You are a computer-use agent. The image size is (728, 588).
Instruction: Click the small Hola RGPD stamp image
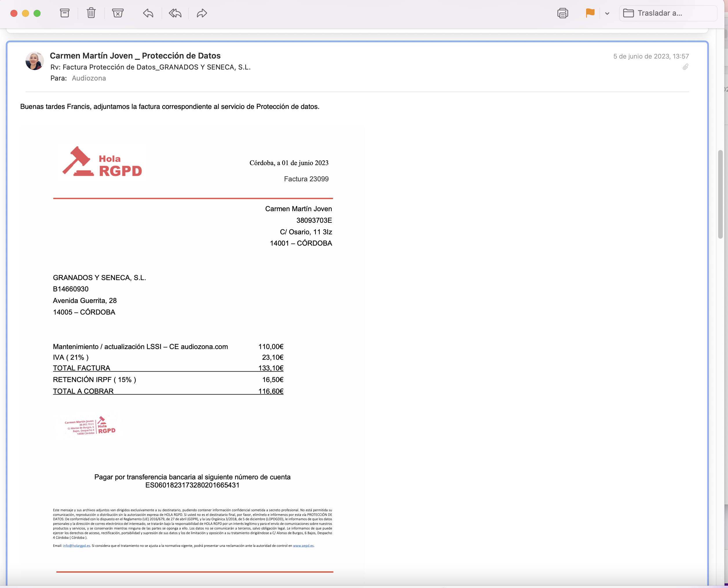click(90, 426)
